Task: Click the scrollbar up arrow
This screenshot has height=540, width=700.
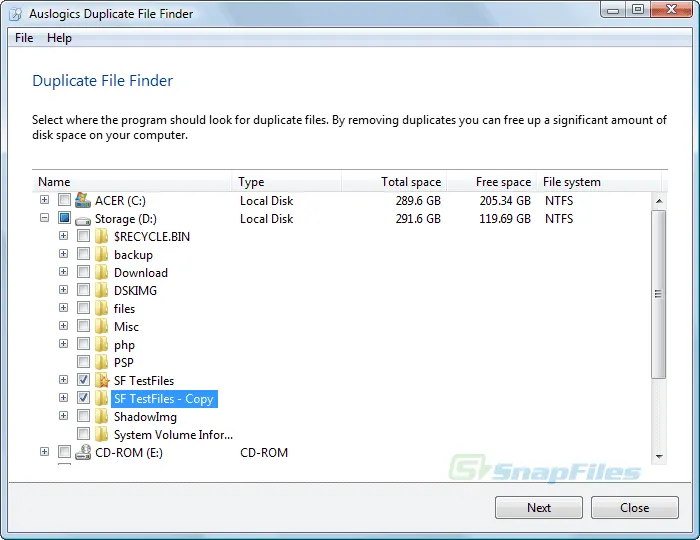Action: (658, 201)
